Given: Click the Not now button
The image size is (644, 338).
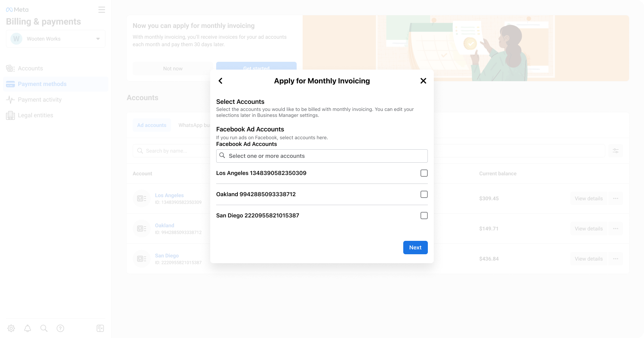Looking at the screenshot, I should (x=173, y=68).
